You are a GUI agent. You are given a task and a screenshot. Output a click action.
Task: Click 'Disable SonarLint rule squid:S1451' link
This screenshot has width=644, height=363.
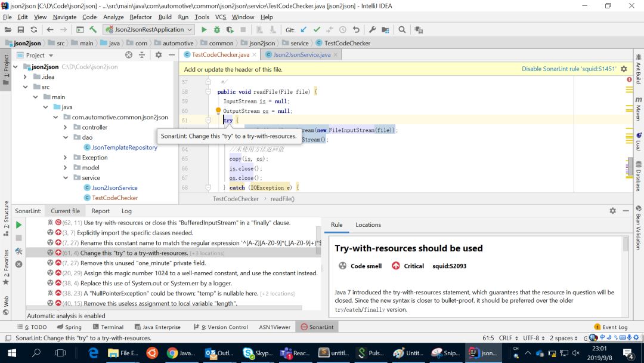[x=568, y=69]
